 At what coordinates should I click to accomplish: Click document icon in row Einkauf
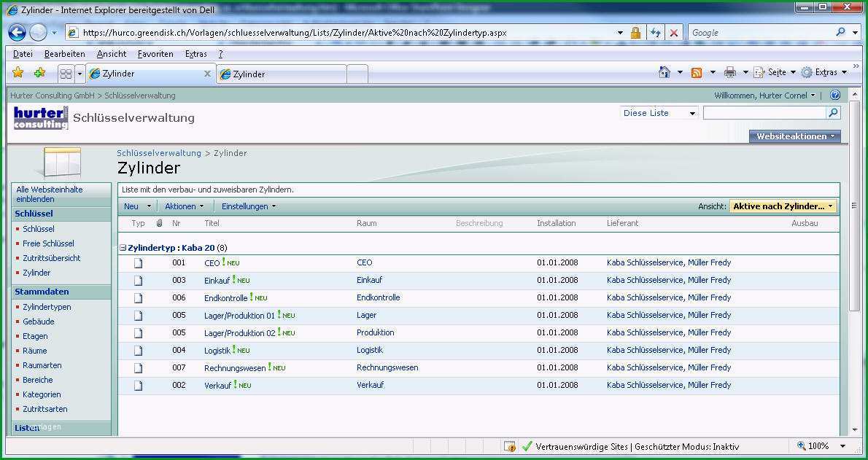(x=139, y=281)
